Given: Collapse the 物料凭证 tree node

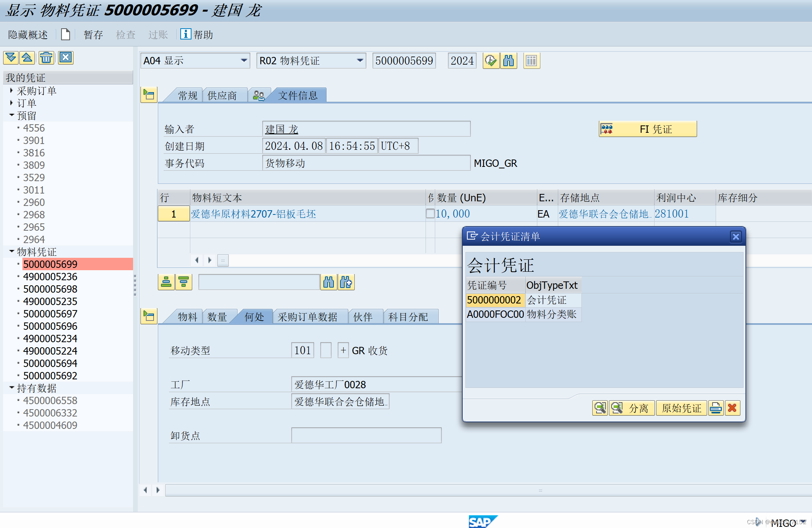Looking at the screenshot, I should [x=12, y=252].
